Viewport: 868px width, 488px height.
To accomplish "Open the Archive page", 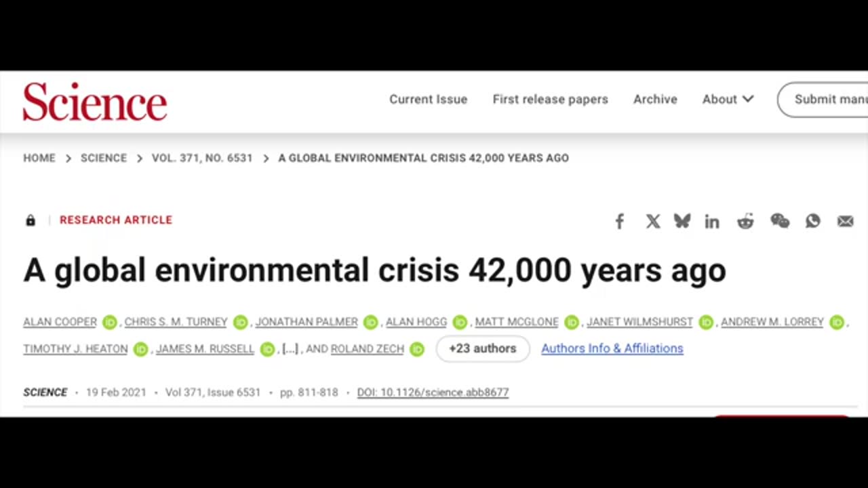I will [x=655, y=99].
